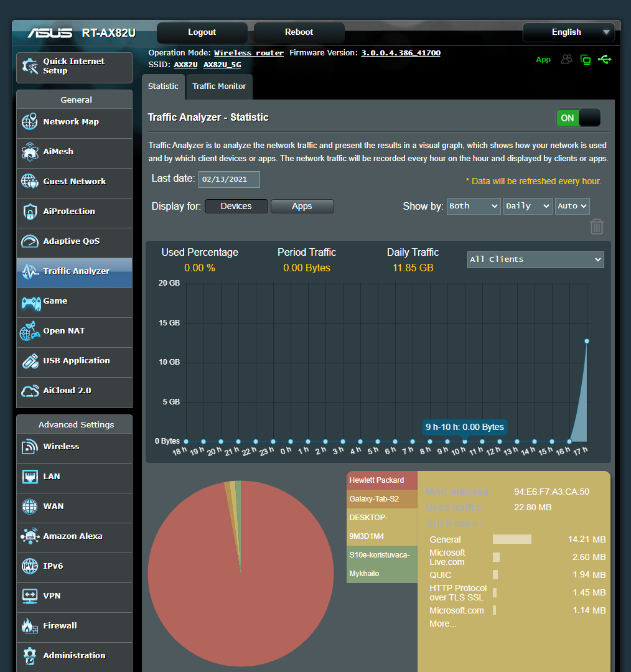Select Apps display button
The image size is (631, 672).
(302, 206)
